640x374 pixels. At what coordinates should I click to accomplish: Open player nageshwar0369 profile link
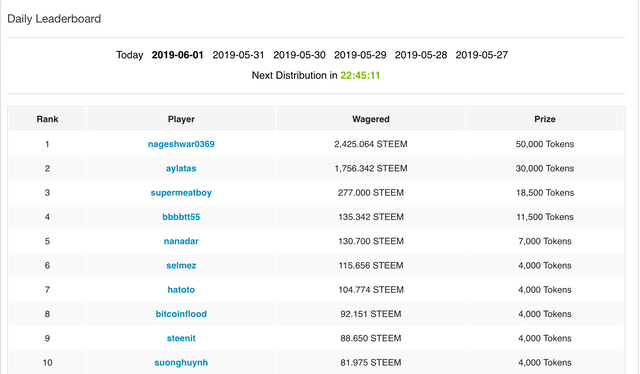coord(181,144)
